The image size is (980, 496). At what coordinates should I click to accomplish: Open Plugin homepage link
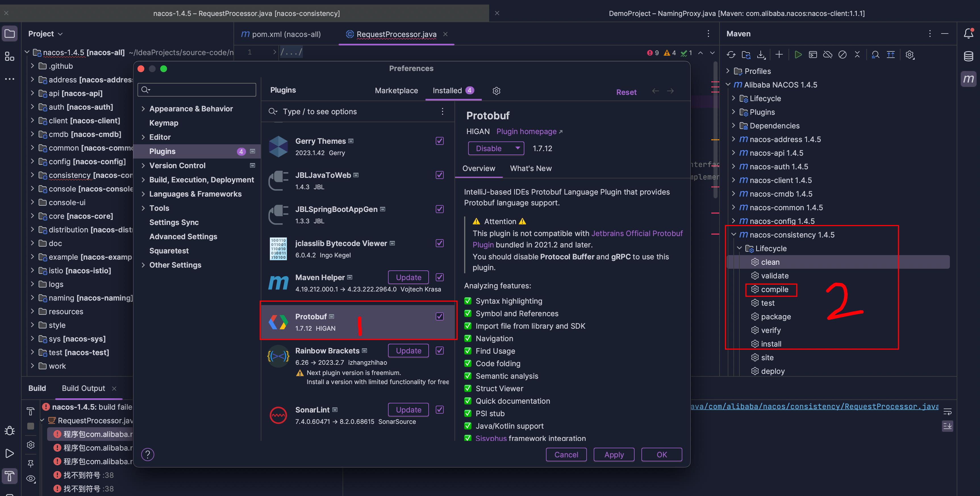pyautogui.click(x=529, y=131)
